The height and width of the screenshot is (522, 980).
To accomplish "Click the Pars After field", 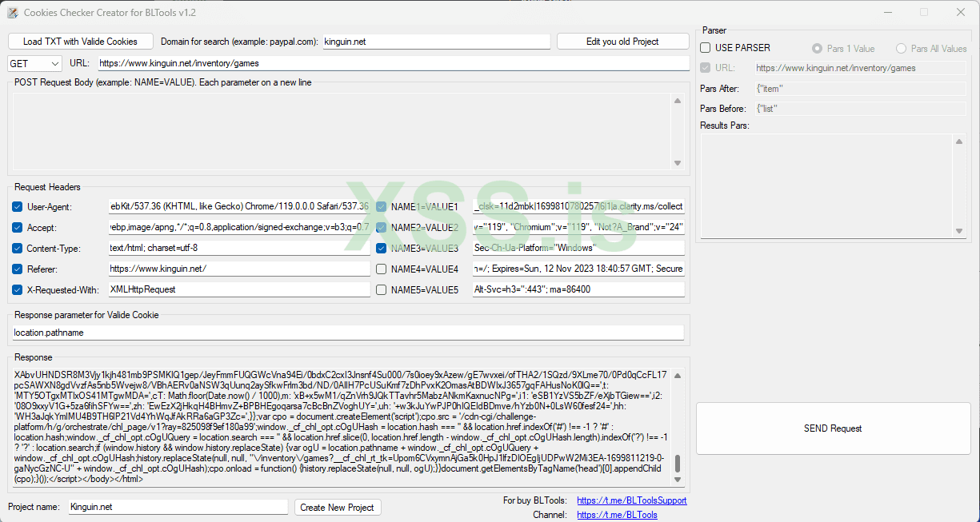I will point(861,89).
